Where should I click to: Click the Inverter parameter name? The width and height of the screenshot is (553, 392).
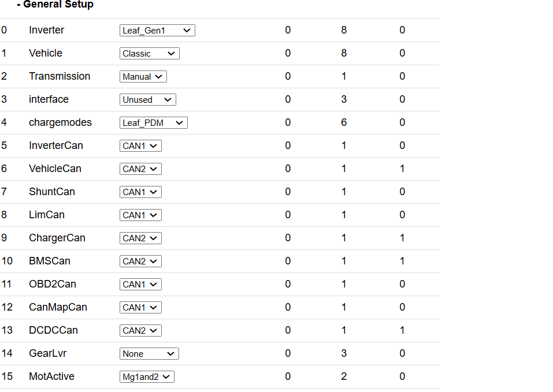click(x=46, y=30)
